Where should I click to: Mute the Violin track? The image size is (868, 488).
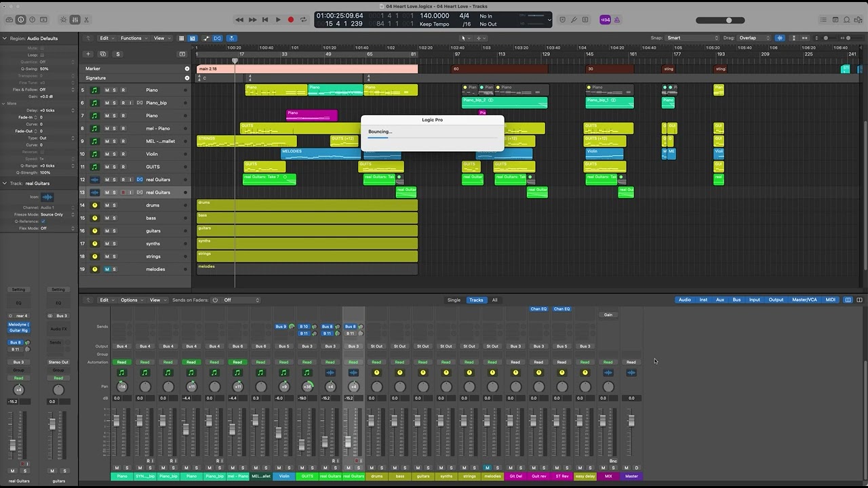coord(106,154)
